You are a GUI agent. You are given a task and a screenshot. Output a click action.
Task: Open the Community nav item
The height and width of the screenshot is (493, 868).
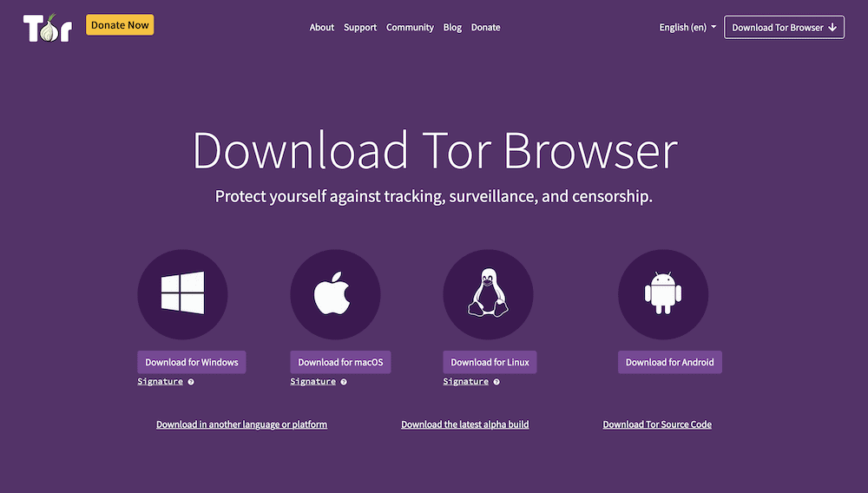(x=410, y=28)
